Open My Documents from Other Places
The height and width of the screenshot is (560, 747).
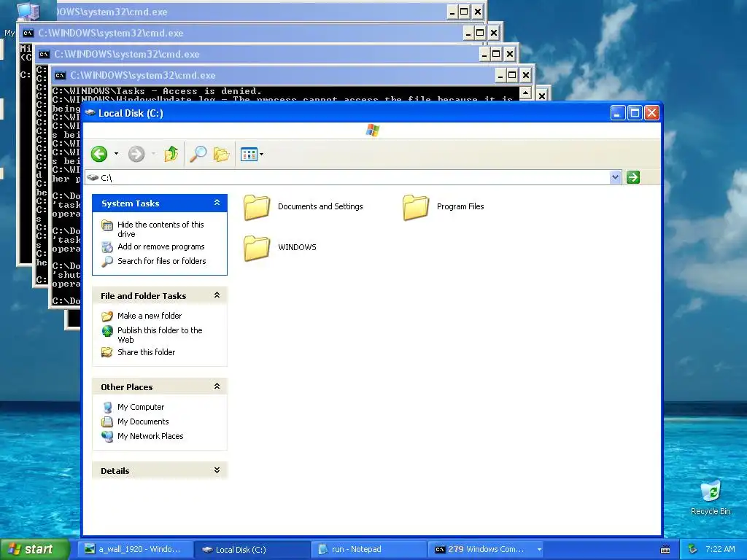[143, 421]
